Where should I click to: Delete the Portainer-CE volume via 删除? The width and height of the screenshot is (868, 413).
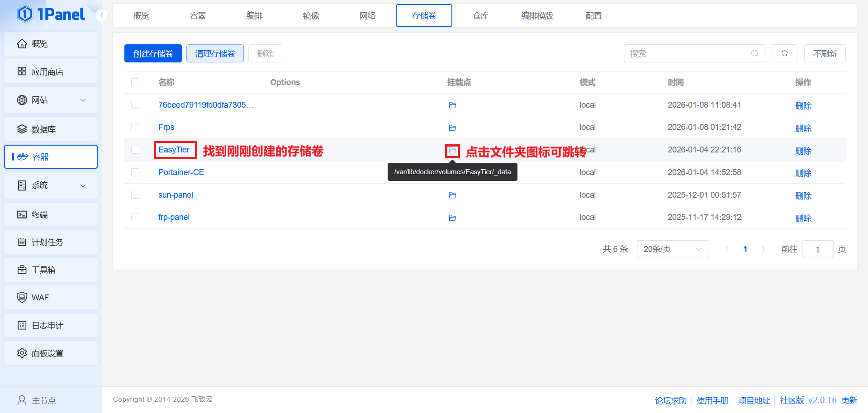pos(803,173)
